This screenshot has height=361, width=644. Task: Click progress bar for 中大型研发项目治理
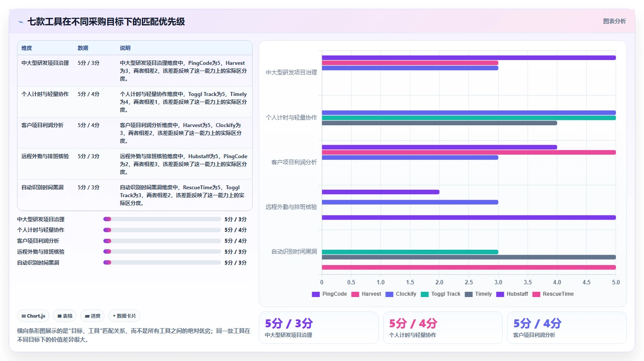click(x=162, y=219)
